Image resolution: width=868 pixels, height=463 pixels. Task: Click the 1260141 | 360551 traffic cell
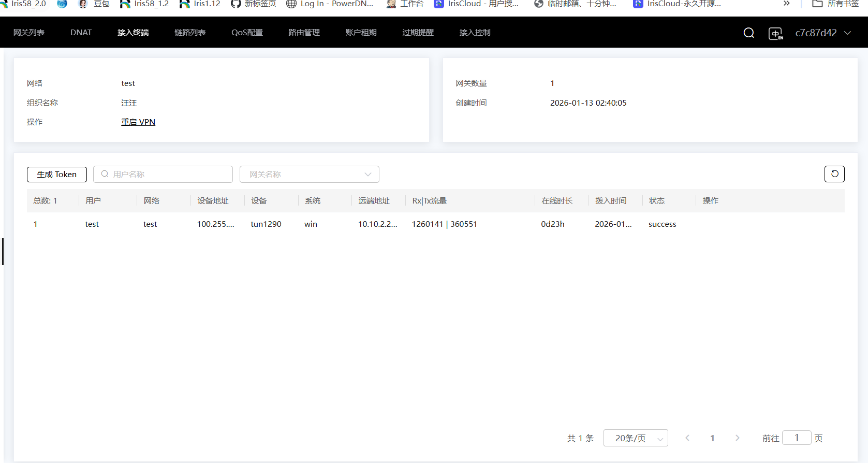coord(445,224)
